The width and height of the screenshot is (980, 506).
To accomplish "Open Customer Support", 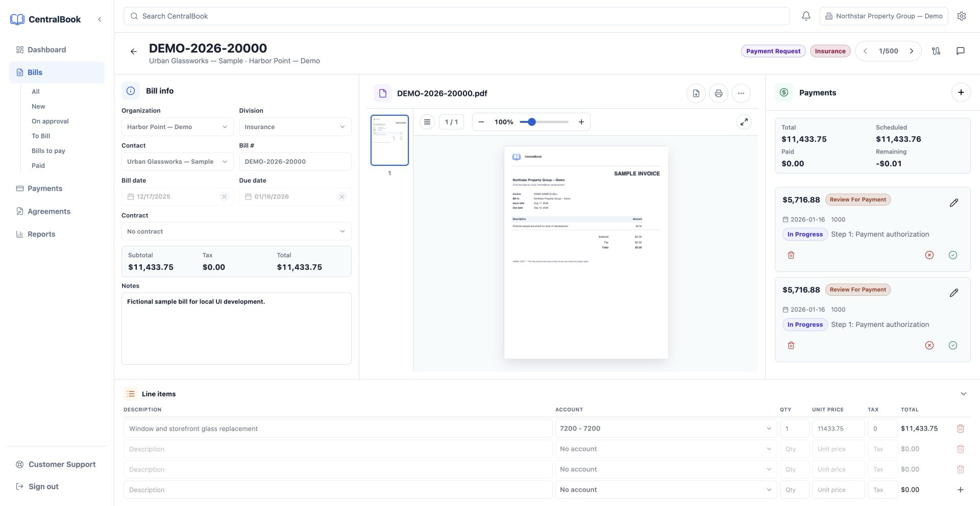I will pos(57,464).
